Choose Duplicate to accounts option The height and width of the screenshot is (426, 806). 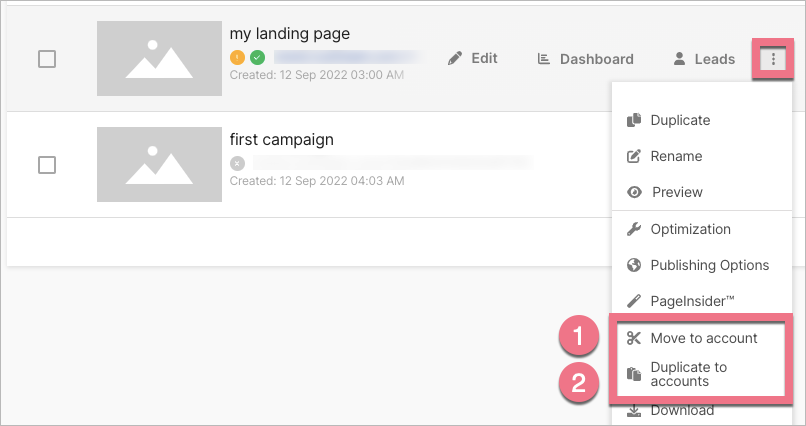(x=688, y=374)
